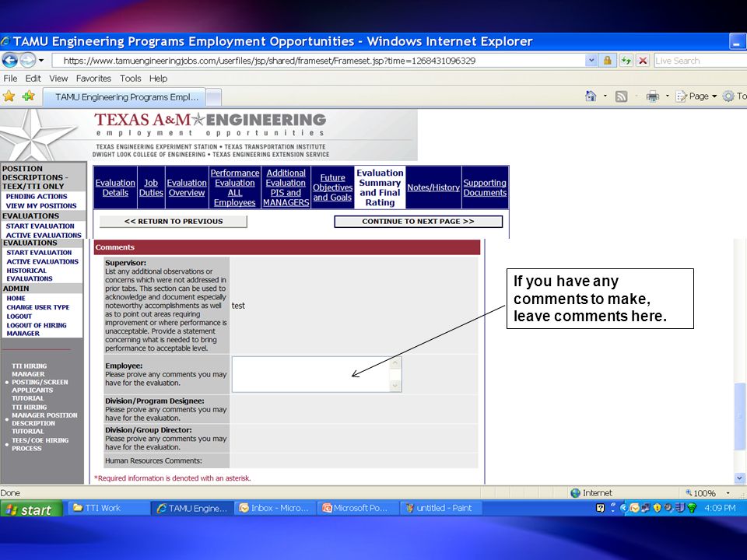The height and width of the screenshot is (560, 747).
Task: Click the security lock icon
Action: [608, 61]
